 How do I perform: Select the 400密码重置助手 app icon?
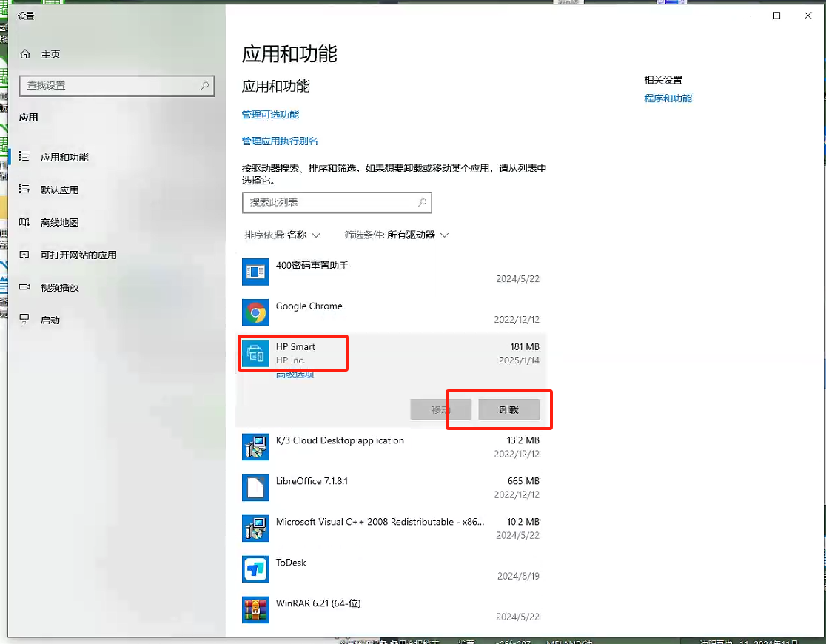255,272
